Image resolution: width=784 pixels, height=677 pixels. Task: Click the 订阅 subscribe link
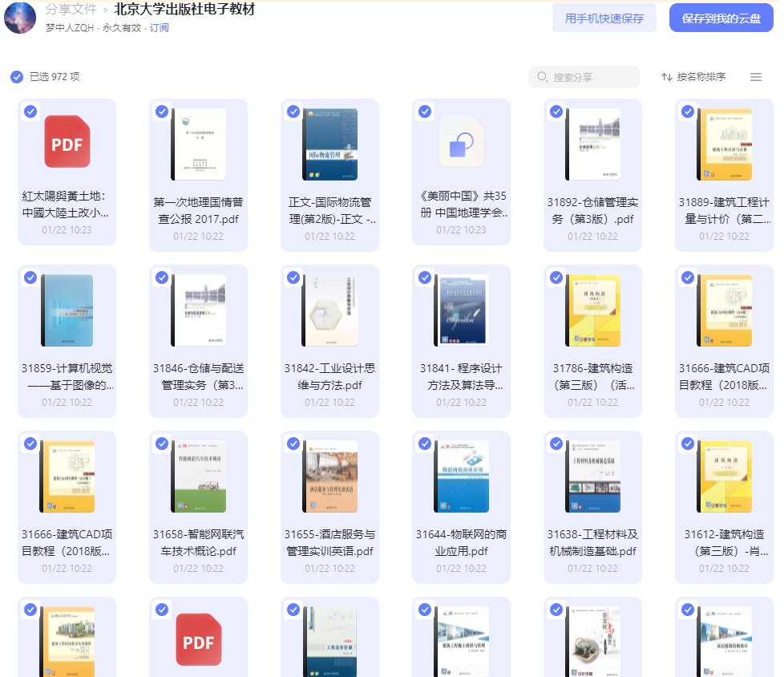(x=159, y=28)
